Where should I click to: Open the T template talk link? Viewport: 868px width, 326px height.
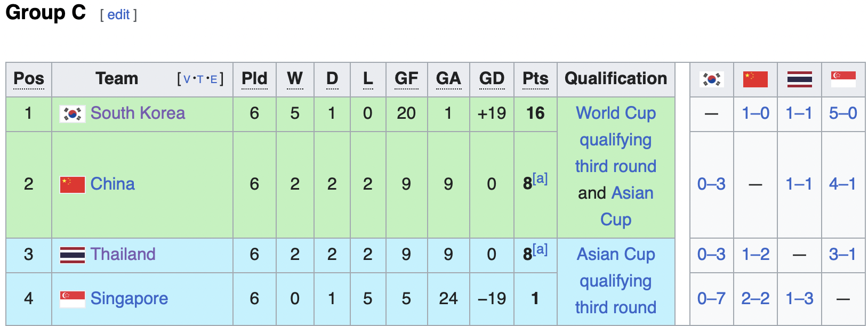point(200,79)
